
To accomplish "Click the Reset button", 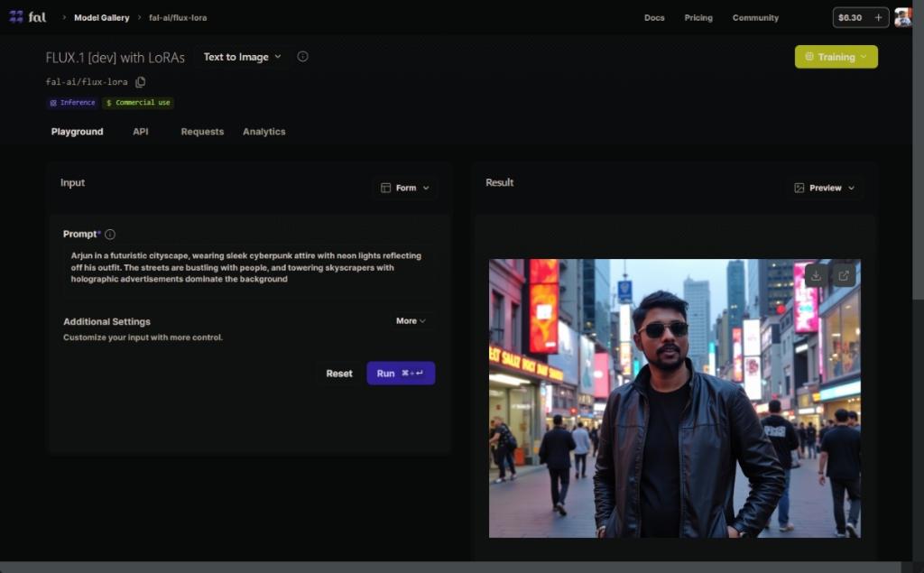I will coord(339,374).
